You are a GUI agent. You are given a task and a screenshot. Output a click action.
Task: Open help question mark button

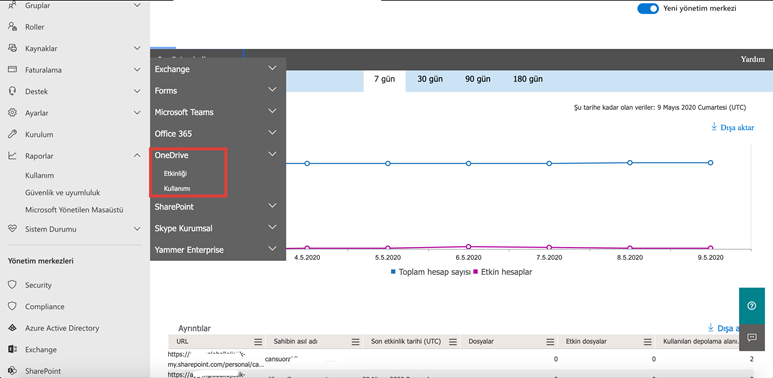click(x=751, y=306)
